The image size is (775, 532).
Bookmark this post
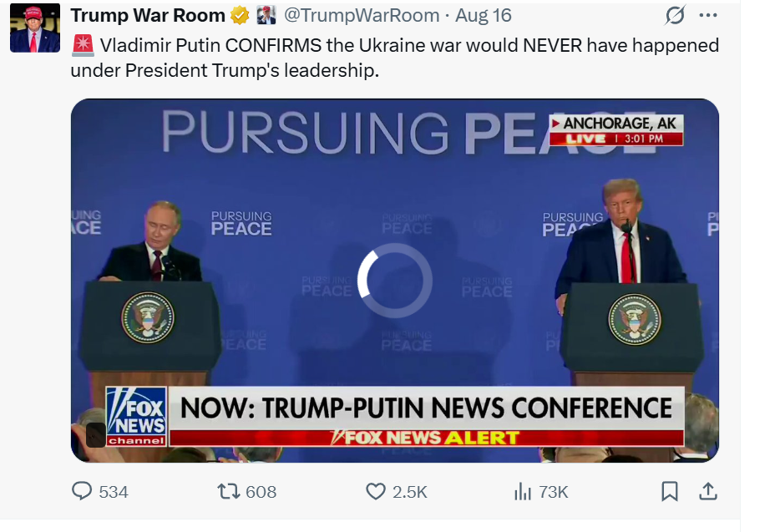670,492
